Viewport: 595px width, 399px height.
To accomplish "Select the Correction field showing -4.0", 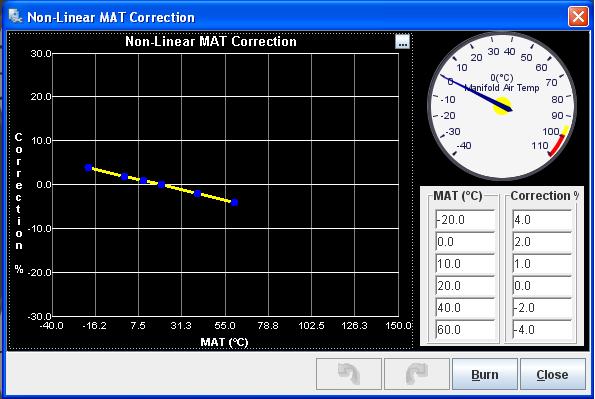I will point(542,330).
